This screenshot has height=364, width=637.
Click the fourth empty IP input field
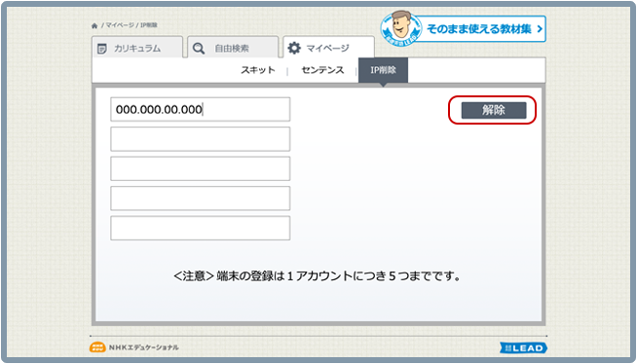pos(201,198)
